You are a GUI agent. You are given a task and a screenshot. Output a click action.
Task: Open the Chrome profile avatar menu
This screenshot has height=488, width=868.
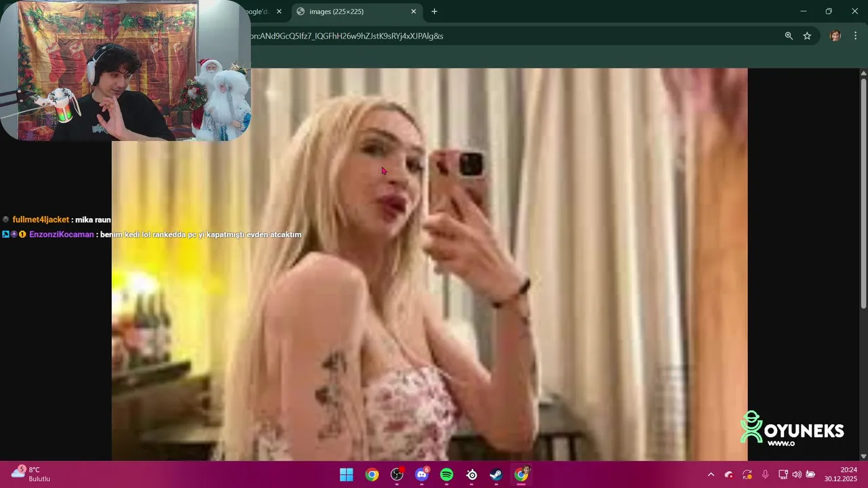[x=835, y=36]
